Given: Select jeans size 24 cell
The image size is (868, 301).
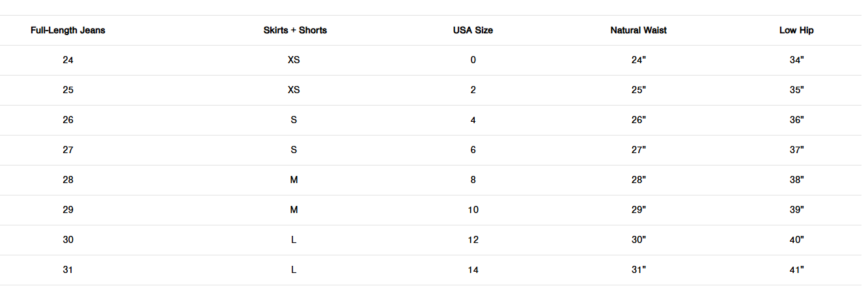Looking at the screenshot, I should coord(68,60).
